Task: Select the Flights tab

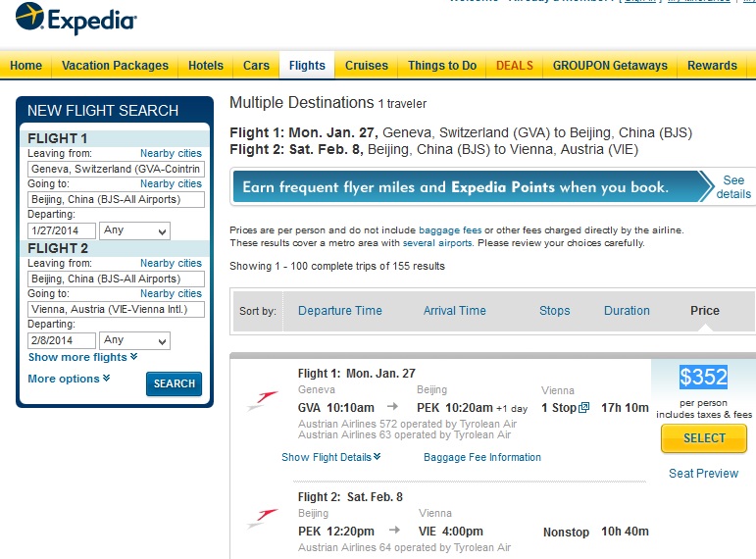Action: [x=307, y=66]
